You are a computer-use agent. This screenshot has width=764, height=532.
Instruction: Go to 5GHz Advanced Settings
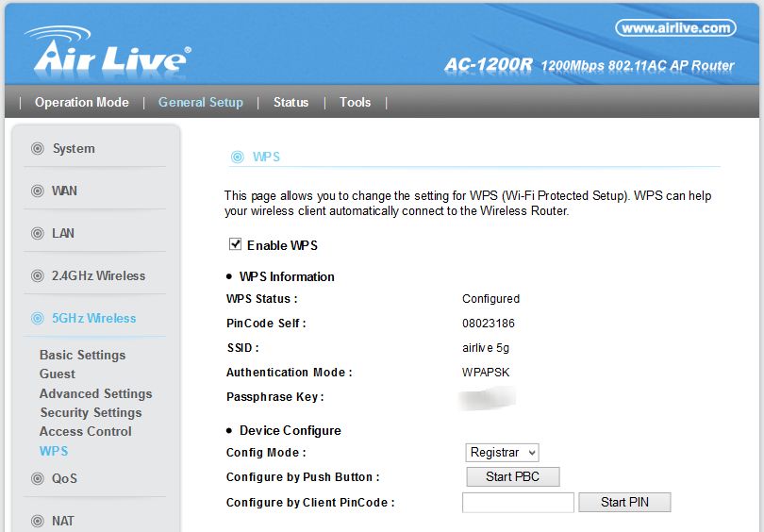coord(96,393)
